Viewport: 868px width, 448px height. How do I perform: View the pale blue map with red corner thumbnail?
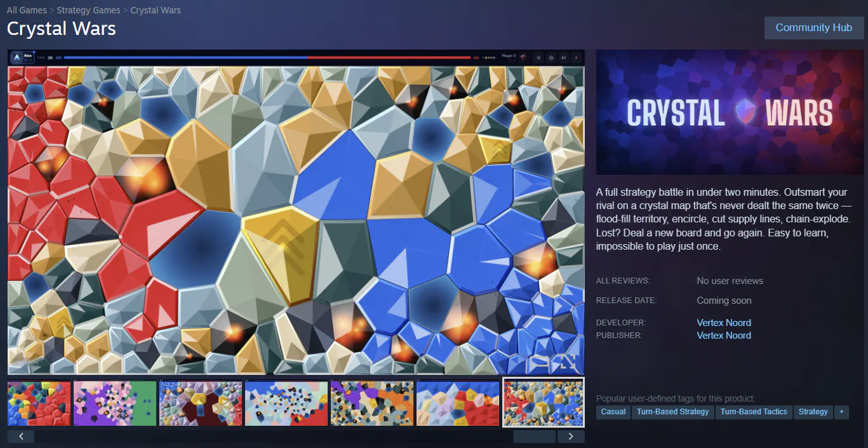point(286,404)
